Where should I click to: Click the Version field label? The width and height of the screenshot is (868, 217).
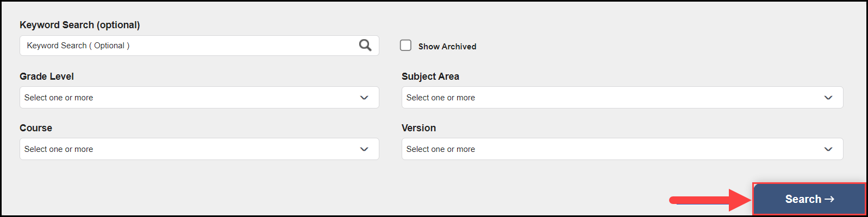point(419,128)
